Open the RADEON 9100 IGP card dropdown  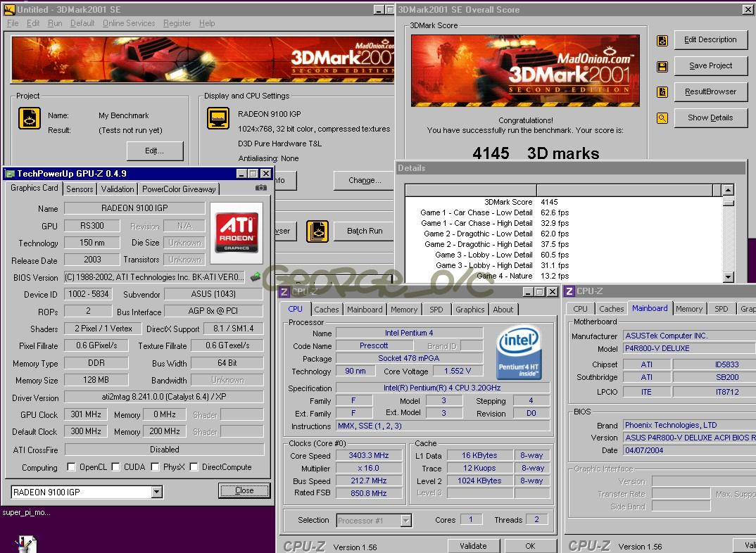click(157, 492)
